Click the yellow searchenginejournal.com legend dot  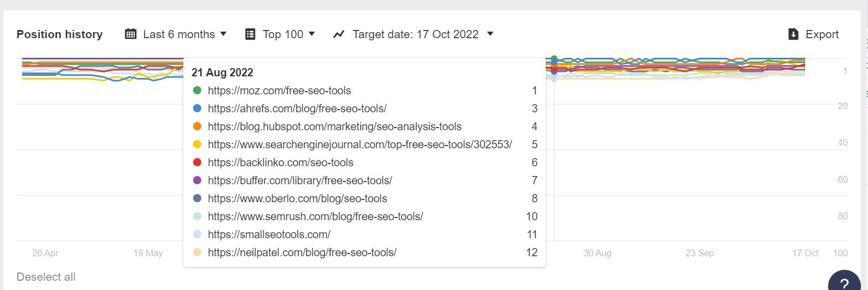pos(198,144)
